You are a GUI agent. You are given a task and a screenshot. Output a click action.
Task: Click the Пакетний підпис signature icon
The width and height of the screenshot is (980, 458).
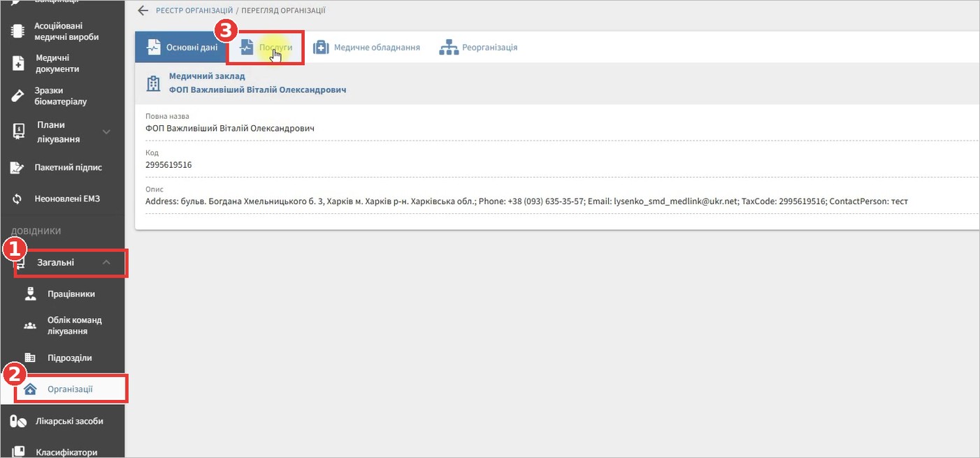[18, 168]
